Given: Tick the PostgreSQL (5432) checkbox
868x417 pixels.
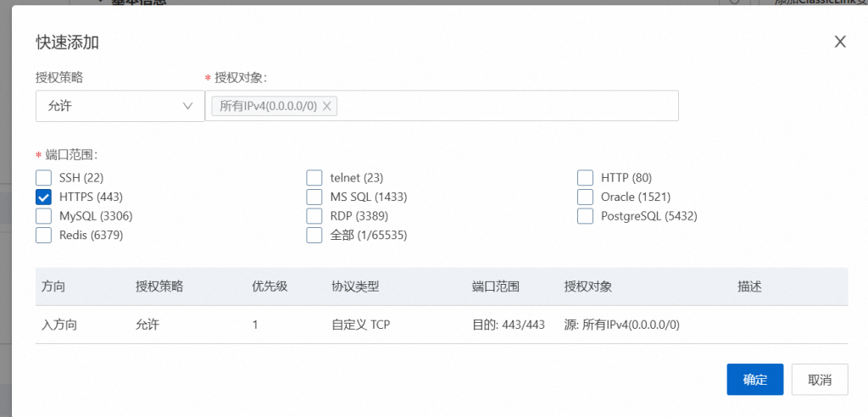Looking at the screenshot, I should point(585,215).
